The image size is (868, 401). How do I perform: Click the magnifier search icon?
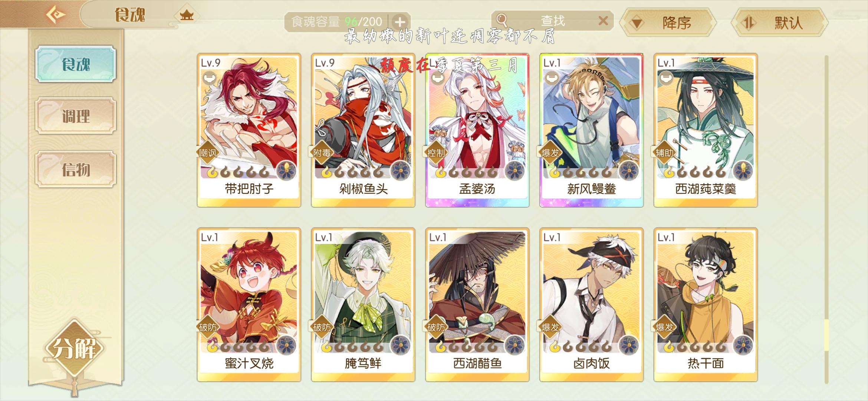click(502, 20)
